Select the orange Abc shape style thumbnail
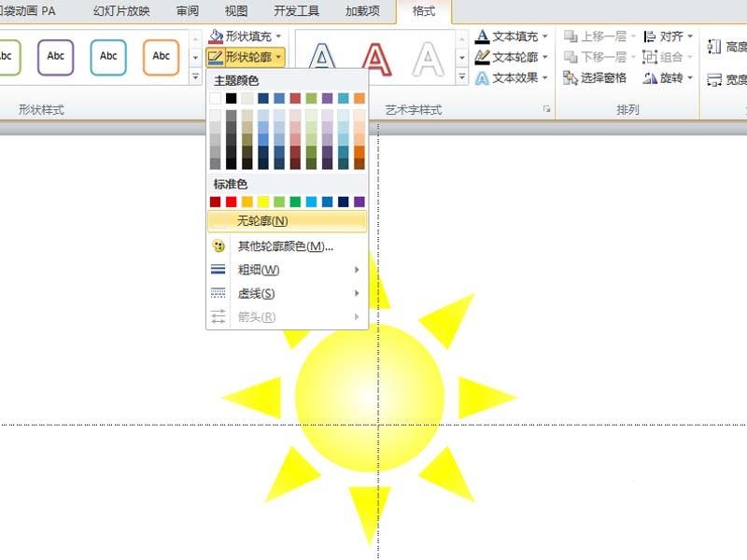The image size is (747, 560). pos(160,56)
